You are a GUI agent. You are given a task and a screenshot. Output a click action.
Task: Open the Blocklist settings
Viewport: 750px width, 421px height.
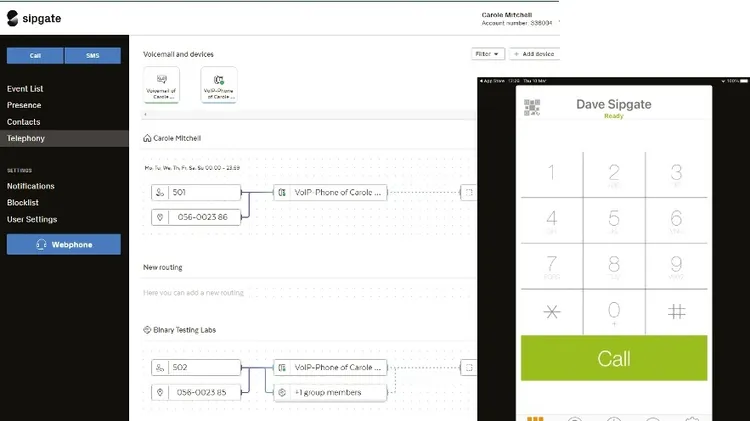[x=22, y=202]
